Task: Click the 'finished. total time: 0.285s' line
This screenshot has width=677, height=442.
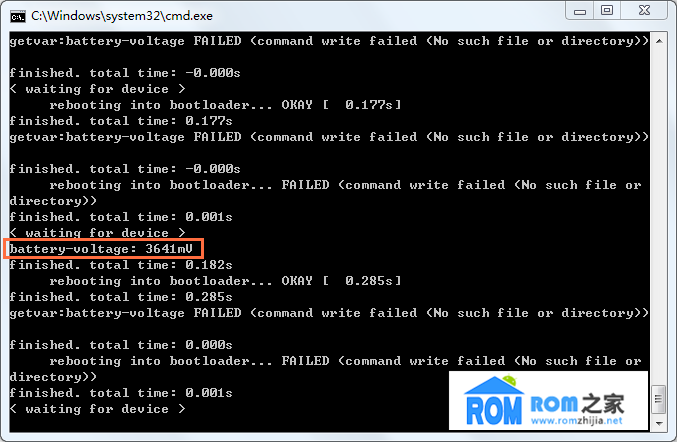Action: (x=121, y=297)
